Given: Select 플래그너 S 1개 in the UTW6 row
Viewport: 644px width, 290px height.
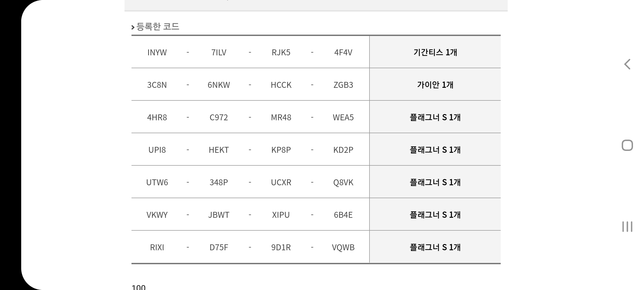Looking at the screenshot, I should (x=435, y=182).
